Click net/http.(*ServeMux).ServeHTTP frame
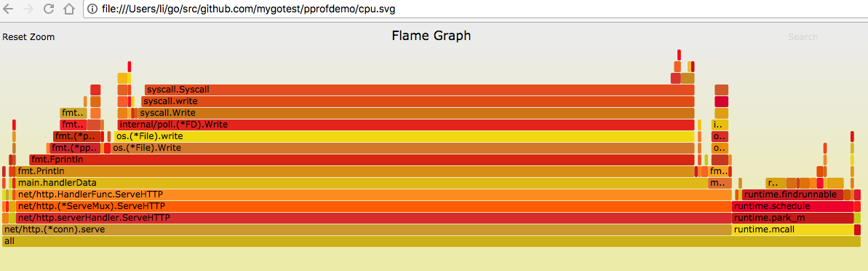Image resolution: width=868 pixels, height=271 pixels. [x=374, y=206]
